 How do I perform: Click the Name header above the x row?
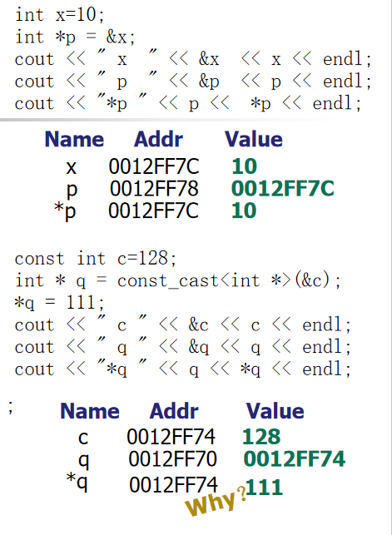(x=74, y=139)
